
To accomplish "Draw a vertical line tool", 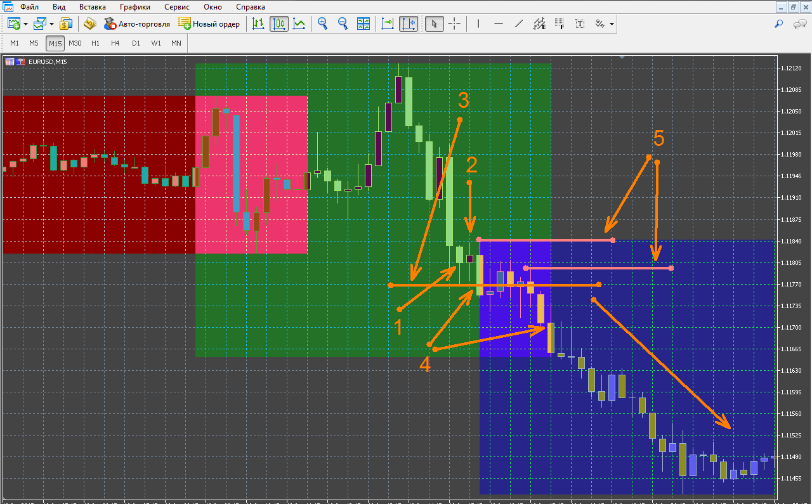I will click(x=478, y=24).
